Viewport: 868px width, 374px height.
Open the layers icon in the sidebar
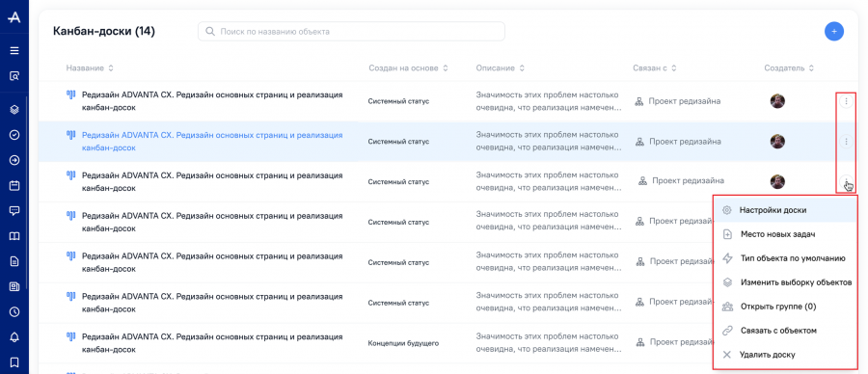(14, 110)
